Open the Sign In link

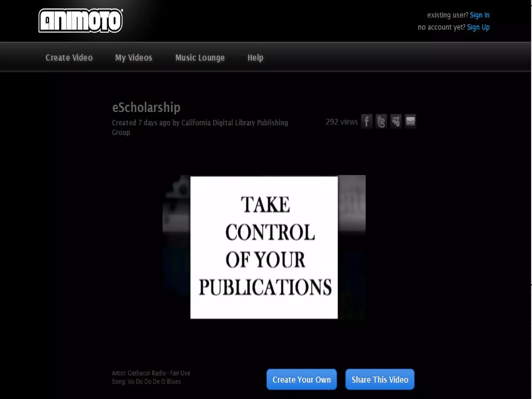[480, 15]
